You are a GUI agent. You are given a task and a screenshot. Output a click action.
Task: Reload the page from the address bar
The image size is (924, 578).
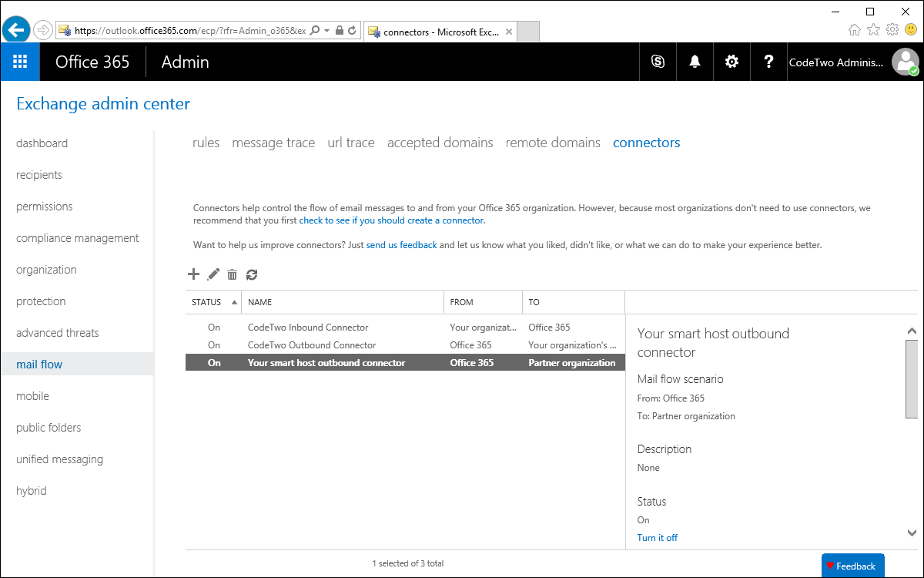352,30
